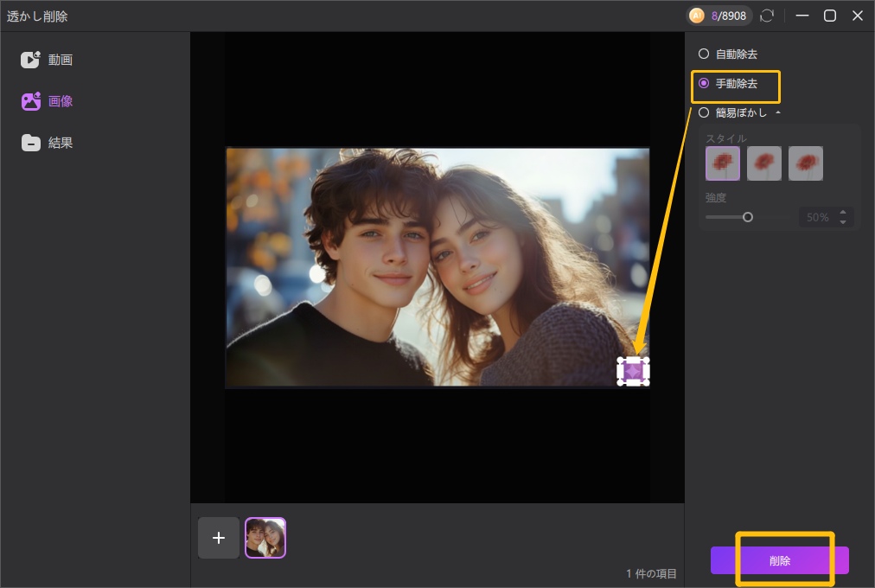Select the first pixelated mosaic style
The width and height of the screenshot is (875, 588).
723,163
